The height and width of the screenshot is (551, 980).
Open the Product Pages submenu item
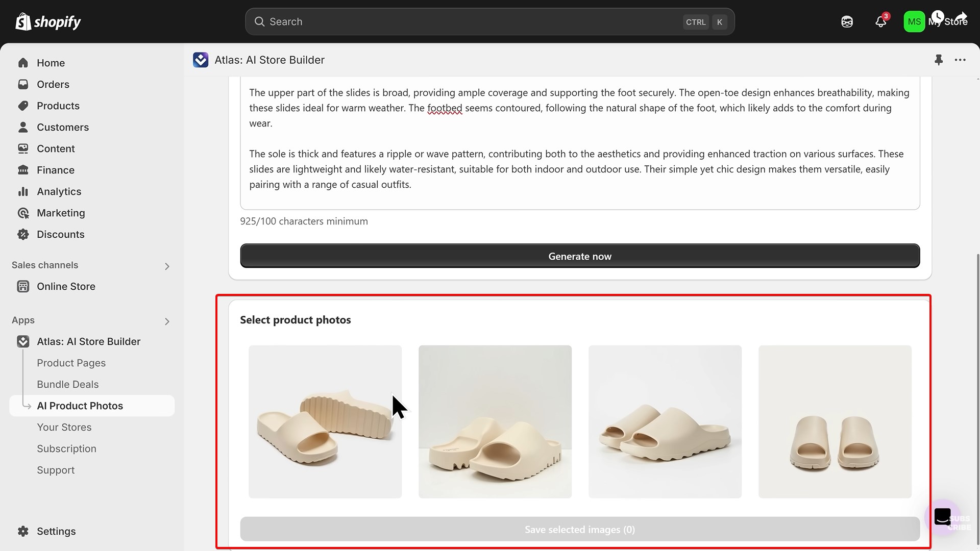(71, 363)
